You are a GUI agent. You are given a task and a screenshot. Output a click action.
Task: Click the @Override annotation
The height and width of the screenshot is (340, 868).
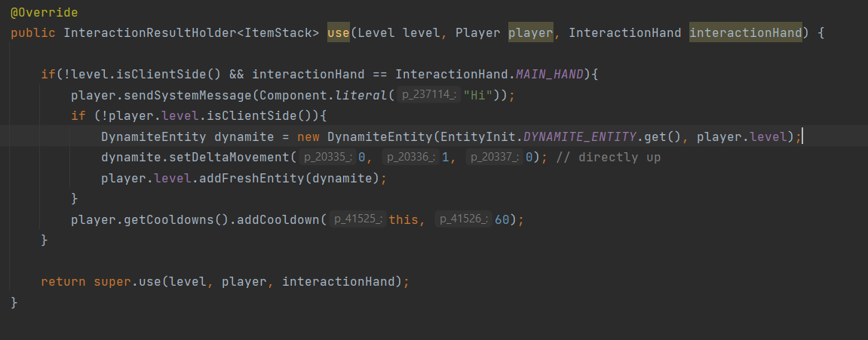44,12
